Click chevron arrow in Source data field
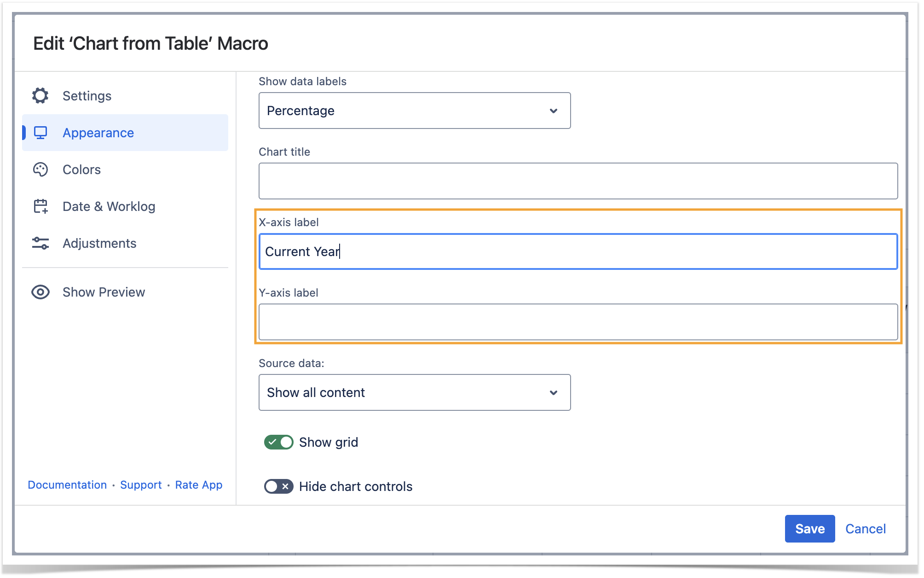This screenshot has width=924, height=578. (x=554, y=393)
